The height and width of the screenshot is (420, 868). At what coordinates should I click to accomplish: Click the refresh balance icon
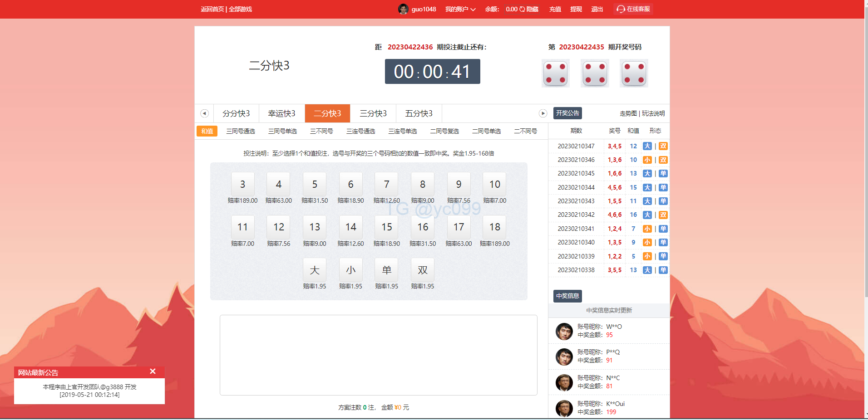(x=522, y=9)
